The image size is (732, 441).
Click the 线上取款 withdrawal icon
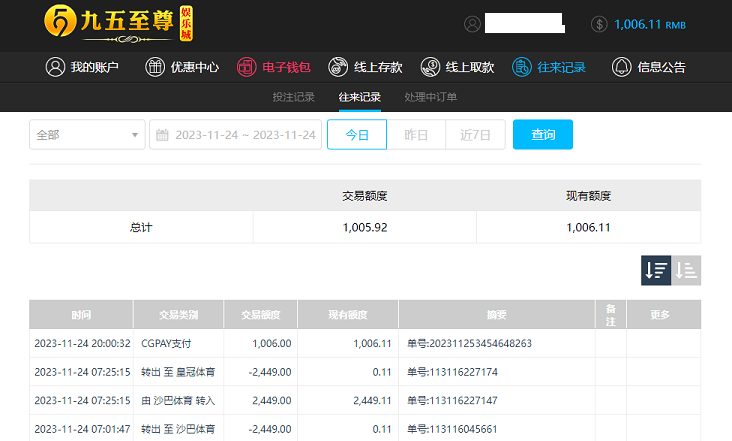click(430, 67)
